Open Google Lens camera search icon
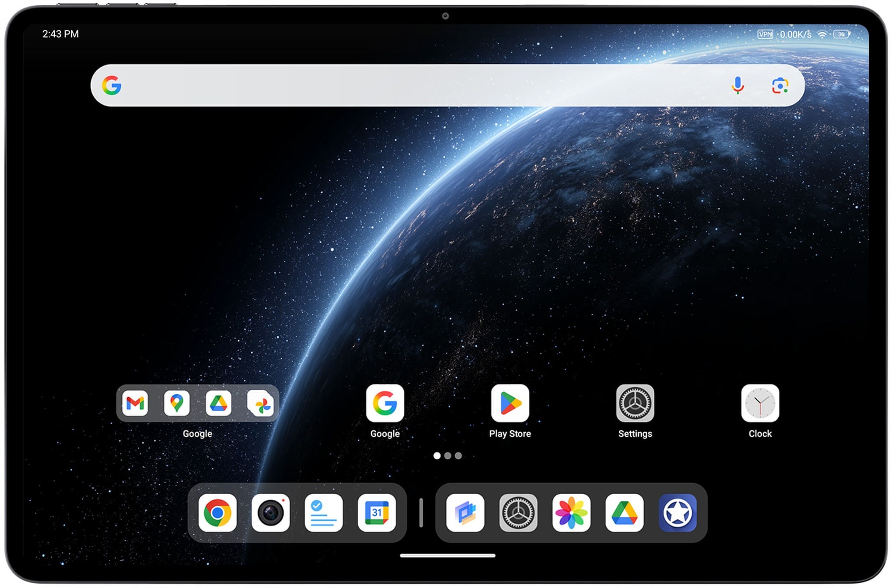This screenshot has width=890, height=588. pyautogui.click(x=780, y=85)
